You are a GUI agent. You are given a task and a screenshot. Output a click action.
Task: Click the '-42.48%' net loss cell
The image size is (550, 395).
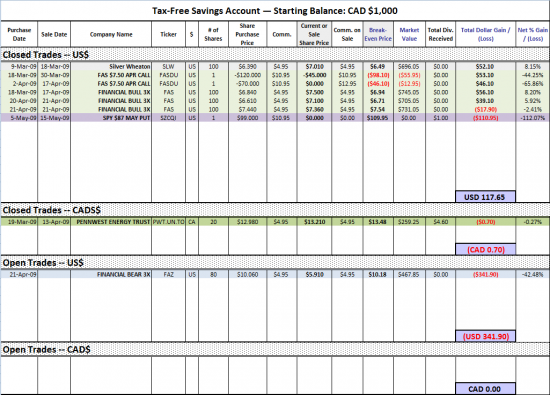point(532,274)
